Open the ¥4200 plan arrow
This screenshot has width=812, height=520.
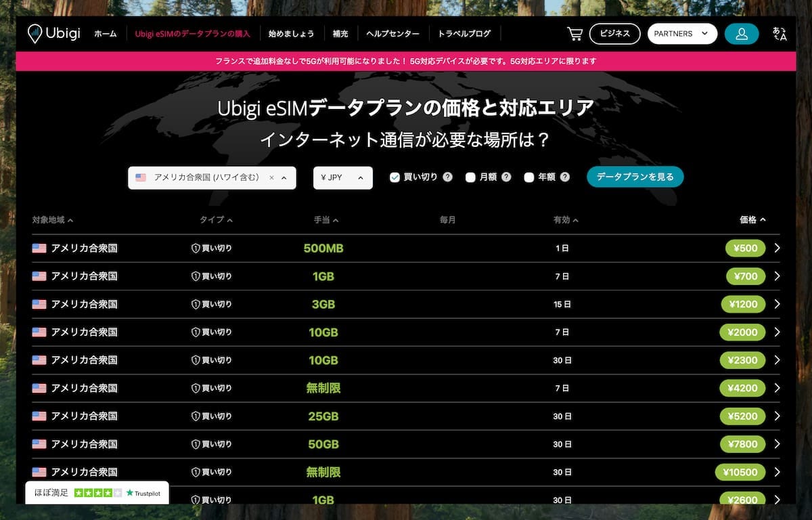click(x=777, y=388)
